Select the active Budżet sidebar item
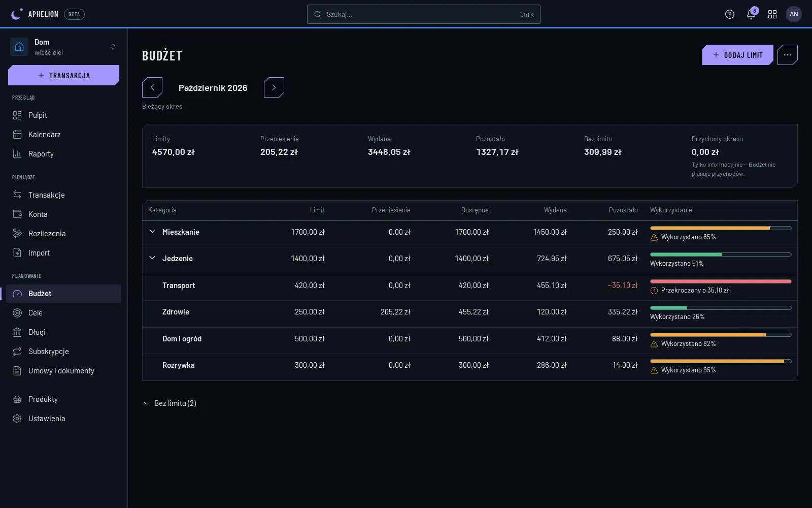This screenshot has width=812, height=508. click(x=64, y=294)
